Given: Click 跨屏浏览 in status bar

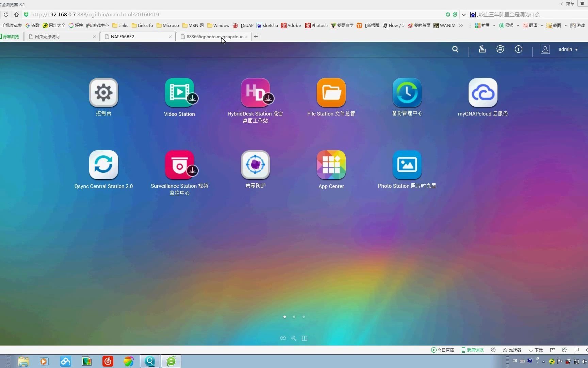Looking at the screenshot, I should pyautogui.click(x=472, y=350).
